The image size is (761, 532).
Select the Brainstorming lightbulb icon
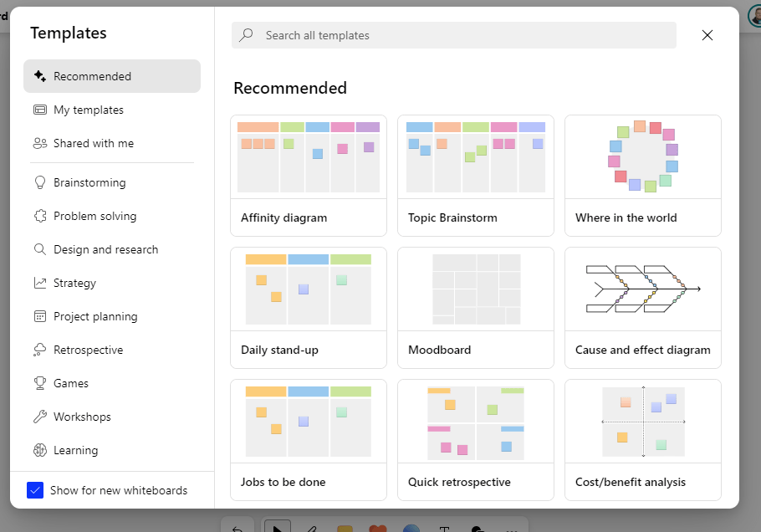(x=39, y=182)
